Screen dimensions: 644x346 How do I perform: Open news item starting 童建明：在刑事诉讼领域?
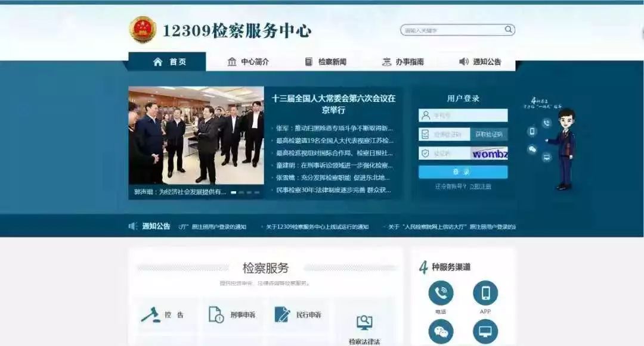(335, 165)
